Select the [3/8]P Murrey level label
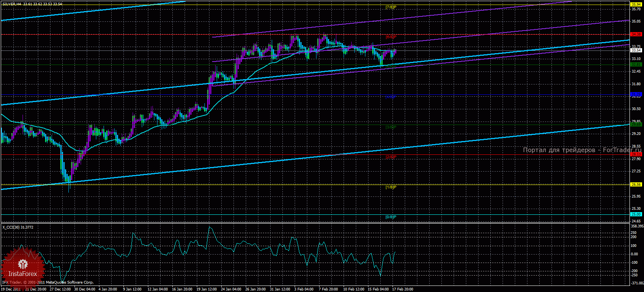The width and height of the screenshot is (644, 292). tap(391, 127)
